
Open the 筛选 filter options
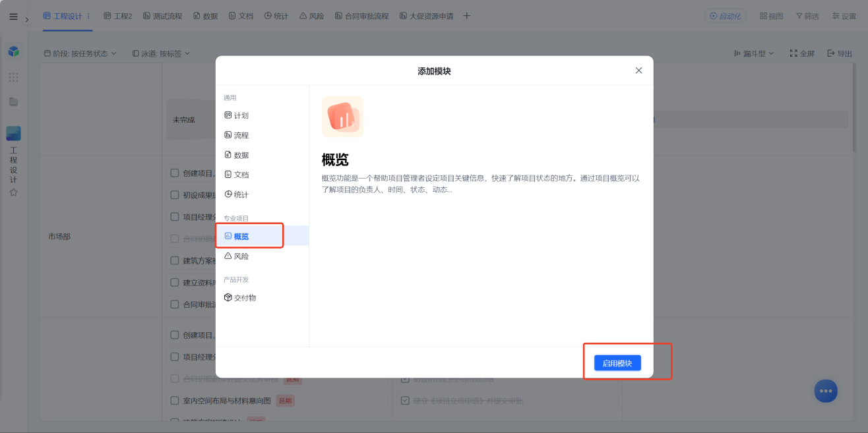pos(807,16)
